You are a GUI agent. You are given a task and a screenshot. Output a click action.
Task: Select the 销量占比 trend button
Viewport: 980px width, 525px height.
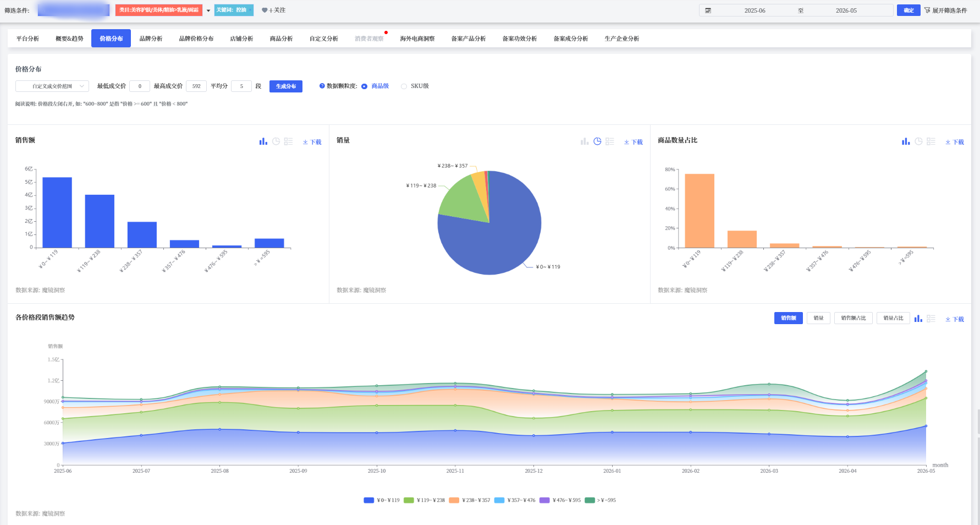893,318
